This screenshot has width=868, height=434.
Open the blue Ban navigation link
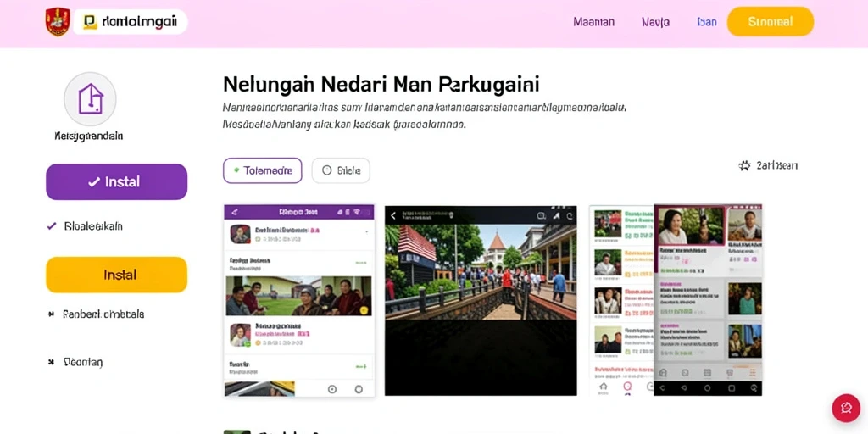click(x=707, y=21)
